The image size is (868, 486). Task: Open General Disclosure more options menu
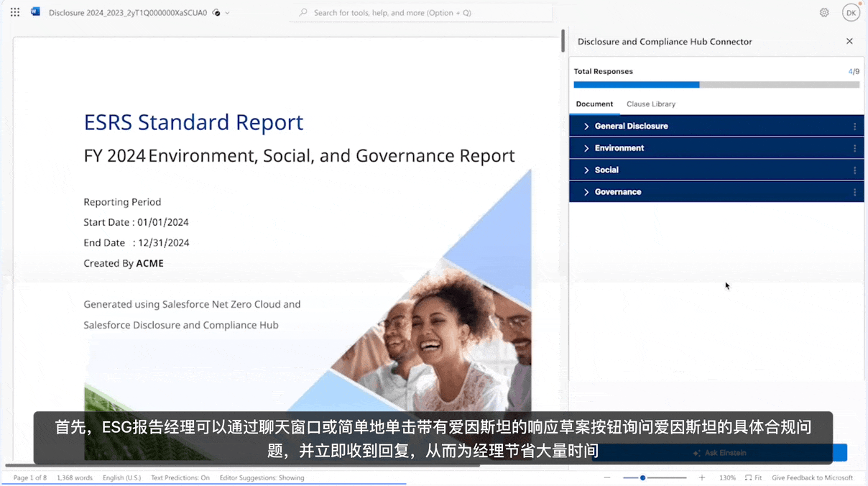pos(854,127)
